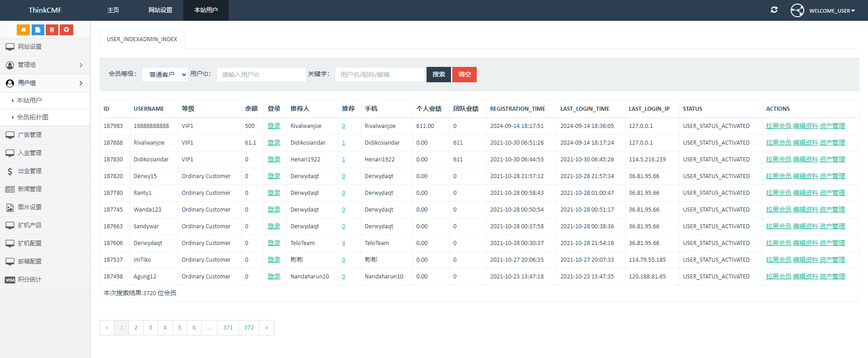
Task: Click 编辑资料 link for user 18888888888
Action: (x=805, y=126)
